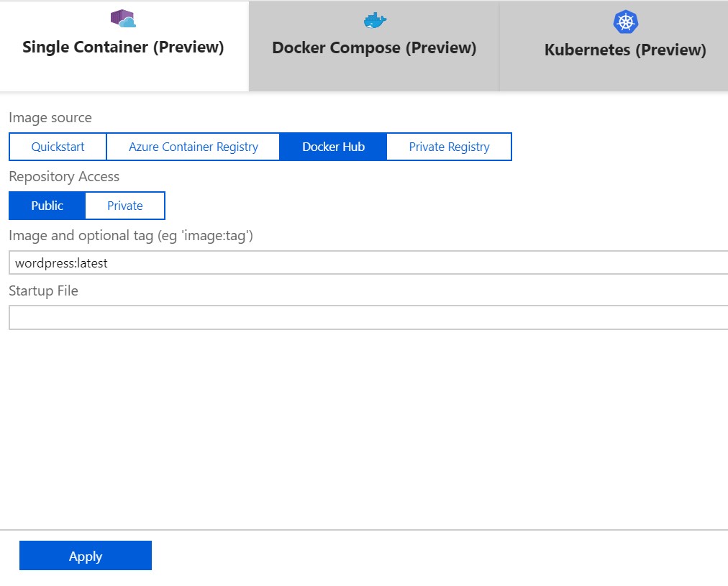The width and height of the screenshot is (728, 586).
Task: Choose Quickstart as image source
Action: click(x=58, y=147)
